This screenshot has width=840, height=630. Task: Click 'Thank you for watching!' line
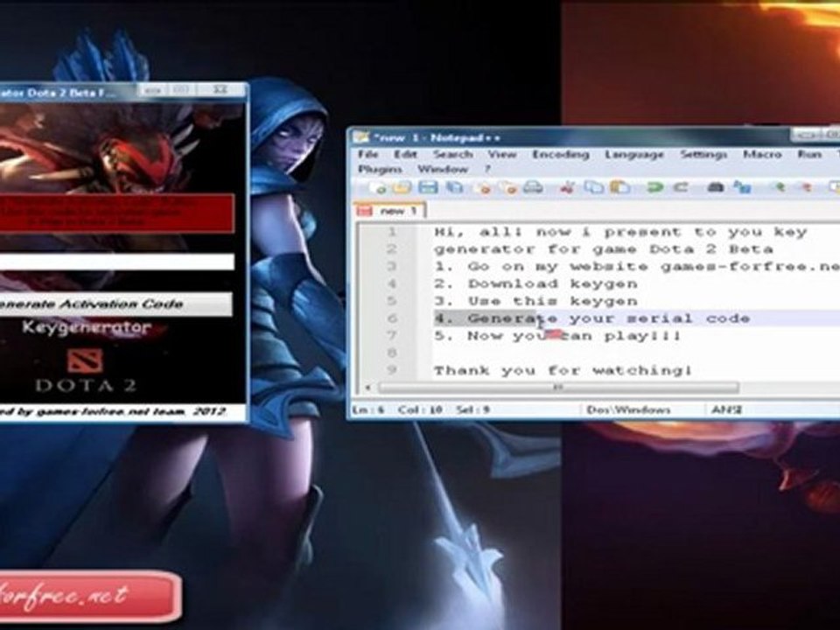(563, 370)
